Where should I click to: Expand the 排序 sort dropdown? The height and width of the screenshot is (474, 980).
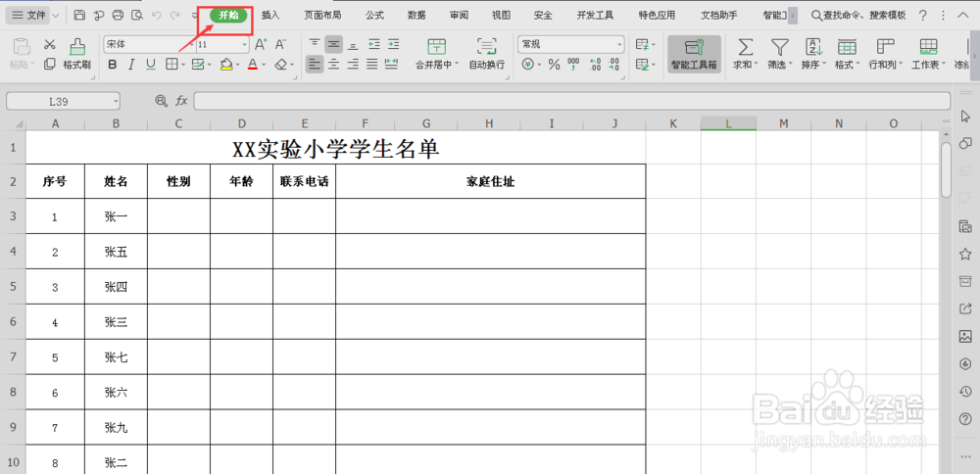824,65
